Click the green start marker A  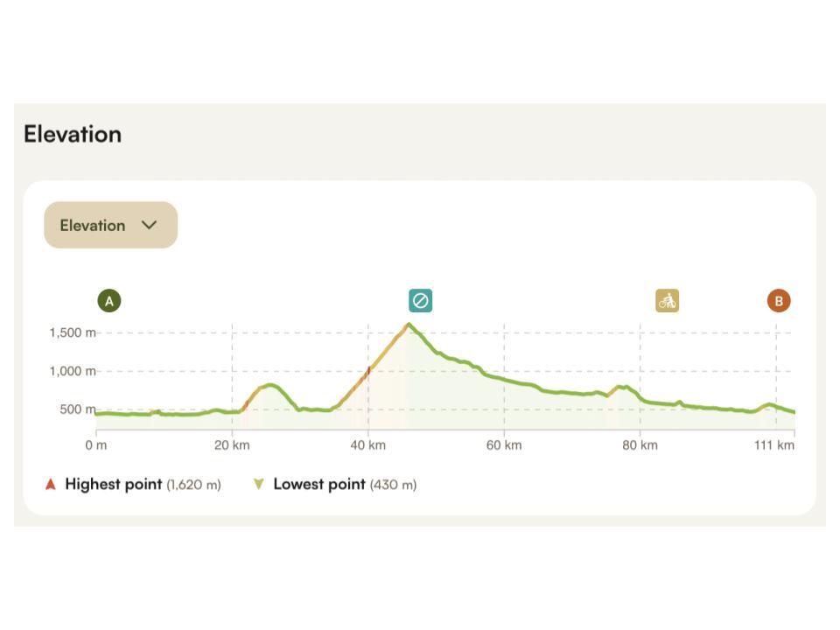click(x=109, y=301)
